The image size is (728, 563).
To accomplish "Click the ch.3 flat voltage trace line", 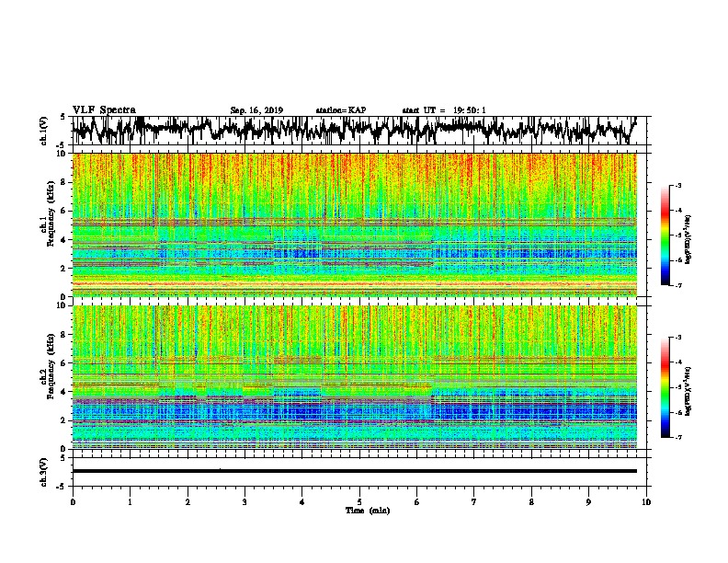I will 355,471.
